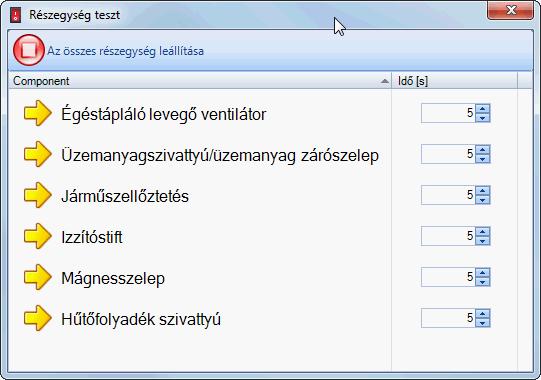Close the Részegység teszt window
The height and width of the screenshot is (380, 541).
pyautogui.click(x=510, y=10)
